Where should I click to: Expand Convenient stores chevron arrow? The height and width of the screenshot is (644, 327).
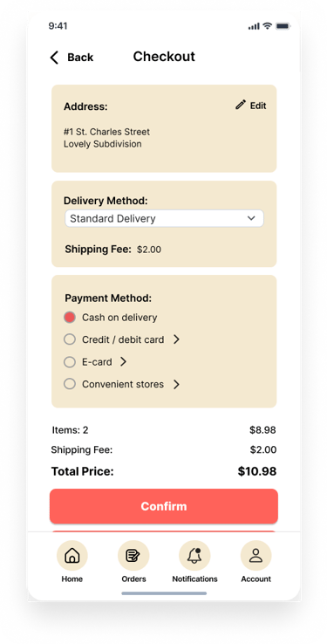pyautogui.click(x=176, y=385)
